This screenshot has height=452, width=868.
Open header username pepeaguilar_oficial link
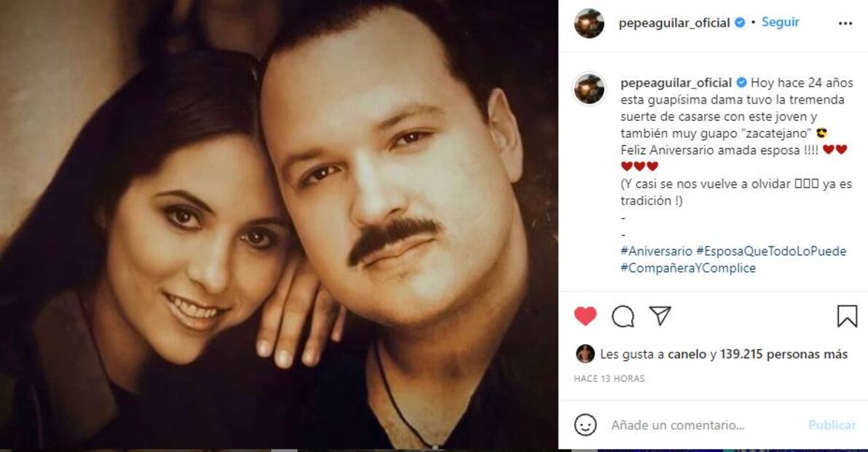674,23
